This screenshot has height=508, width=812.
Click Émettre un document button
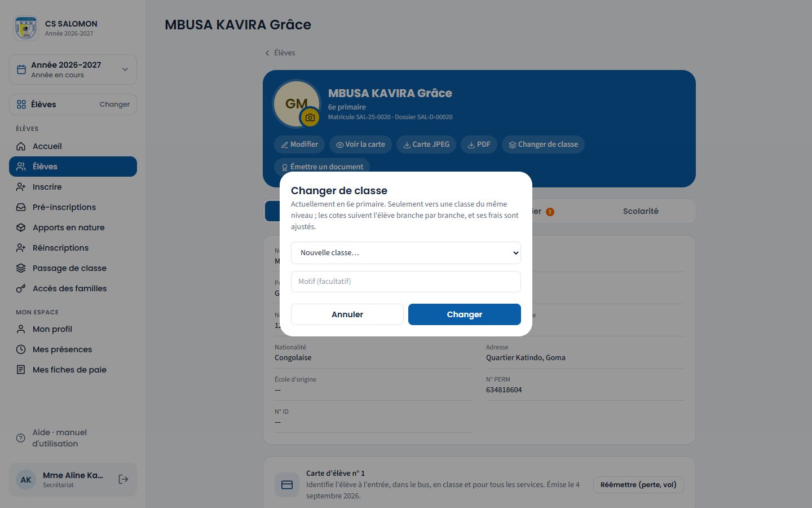322,167
